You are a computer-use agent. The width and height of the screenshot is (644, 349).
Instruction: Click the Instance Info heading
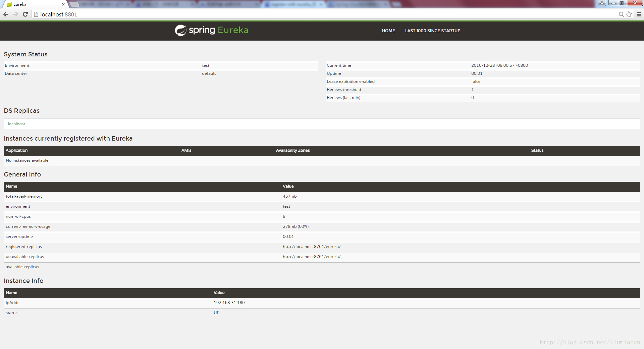coord(23,281)
